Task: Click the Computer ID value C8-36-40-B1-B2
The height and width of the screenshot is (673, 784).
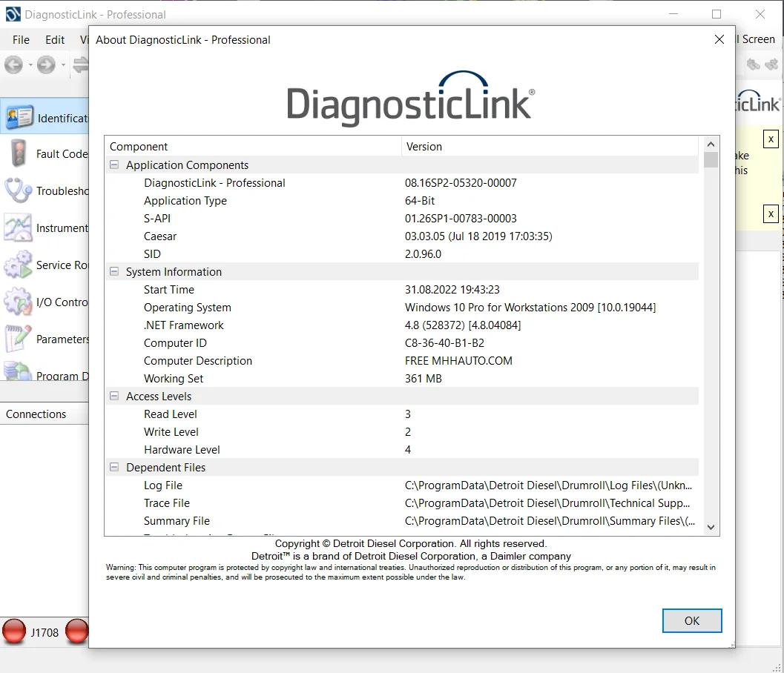Action: tap(444, 342)
